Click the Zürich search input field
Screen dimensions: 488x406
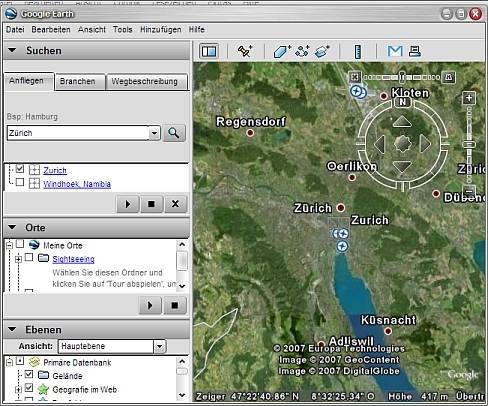(x=78, y=133)
